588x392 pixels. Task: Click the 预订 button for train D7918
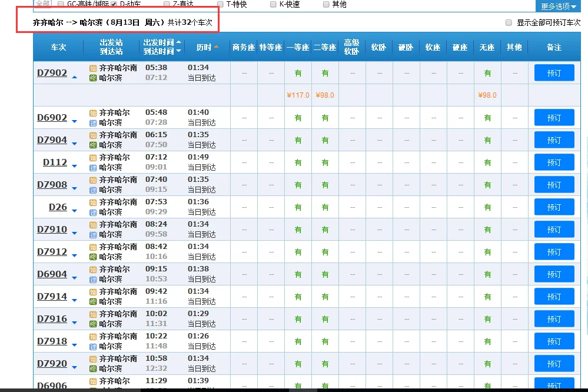tap(553, 341)
